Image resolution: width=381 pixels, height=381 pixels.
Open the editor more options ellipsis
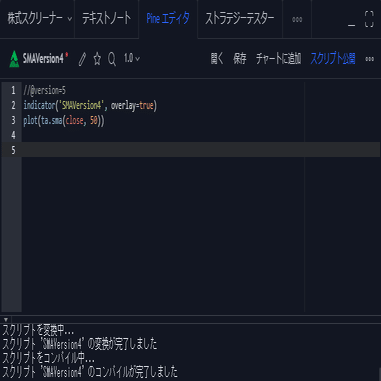click(369, 59)
